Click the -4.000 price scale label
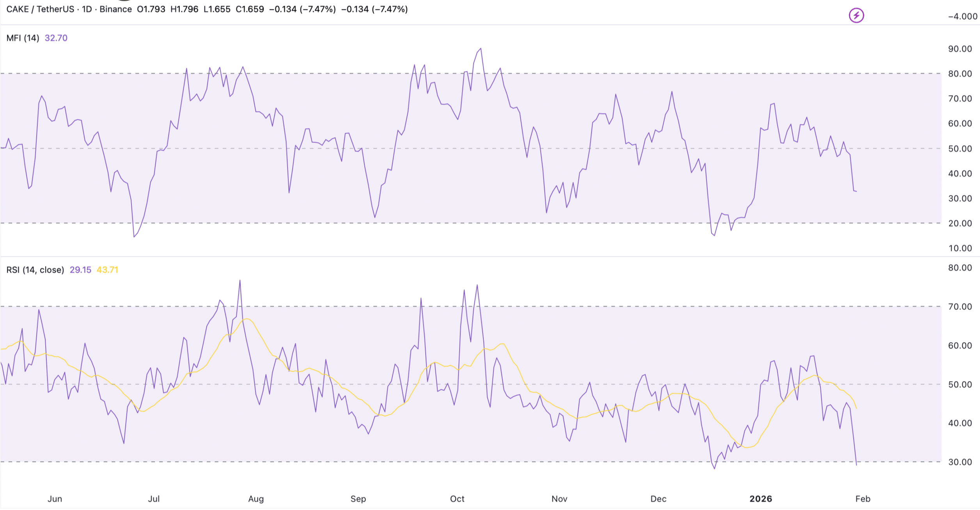The image size is (980, 510). 962,16
